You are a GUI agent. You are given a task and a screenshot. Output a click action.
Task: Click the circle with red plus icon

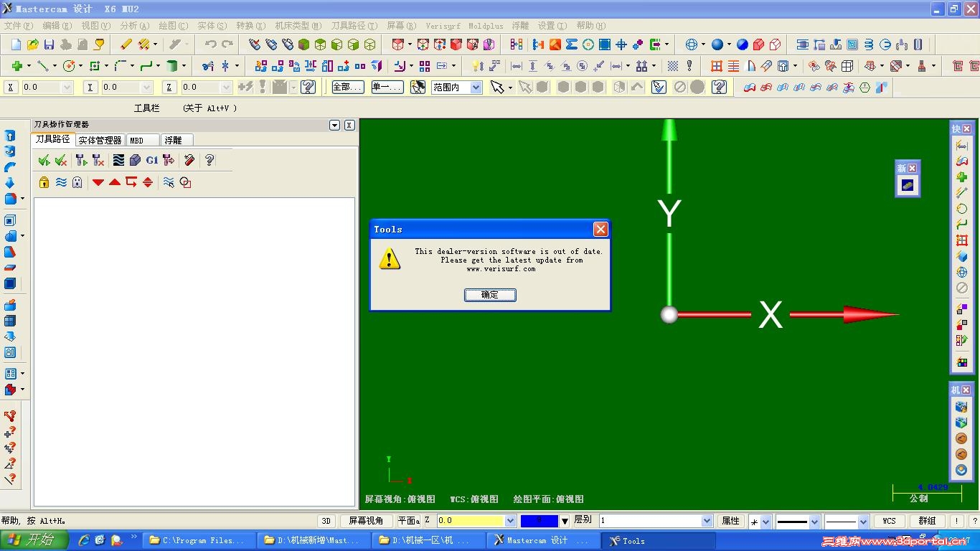tap(69, 66)
